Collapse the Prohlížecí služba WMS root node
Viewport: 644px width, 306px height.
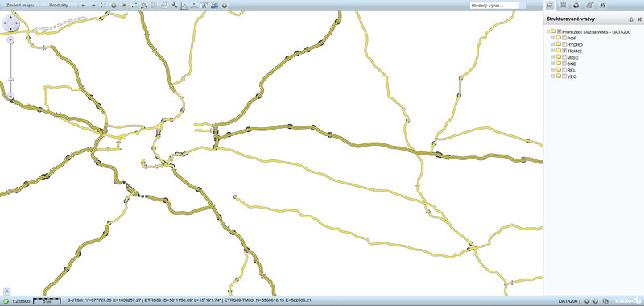pos(548,31)
